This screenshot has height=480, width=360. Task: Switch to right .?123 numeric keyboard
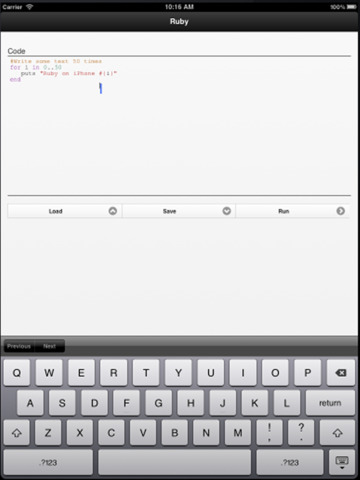290,462
